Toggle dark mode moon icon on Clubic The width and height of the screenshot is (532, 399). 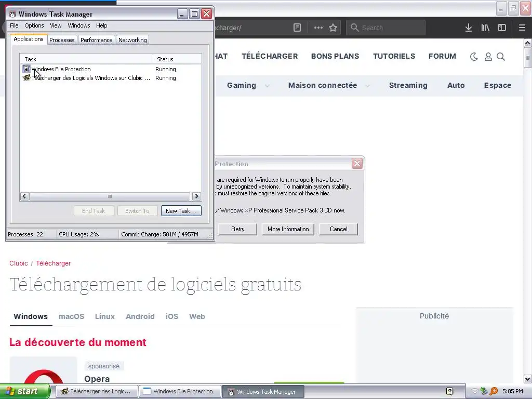(474, 57)
